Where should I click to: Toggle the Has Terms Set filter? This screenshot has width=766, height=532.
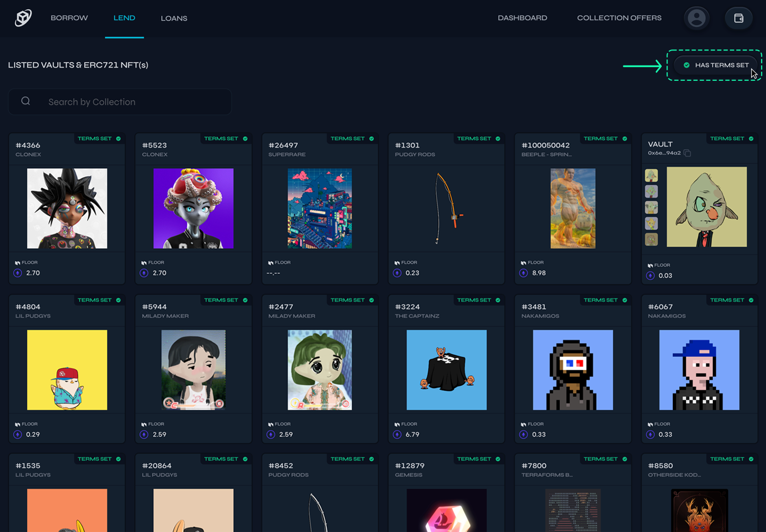715,65
